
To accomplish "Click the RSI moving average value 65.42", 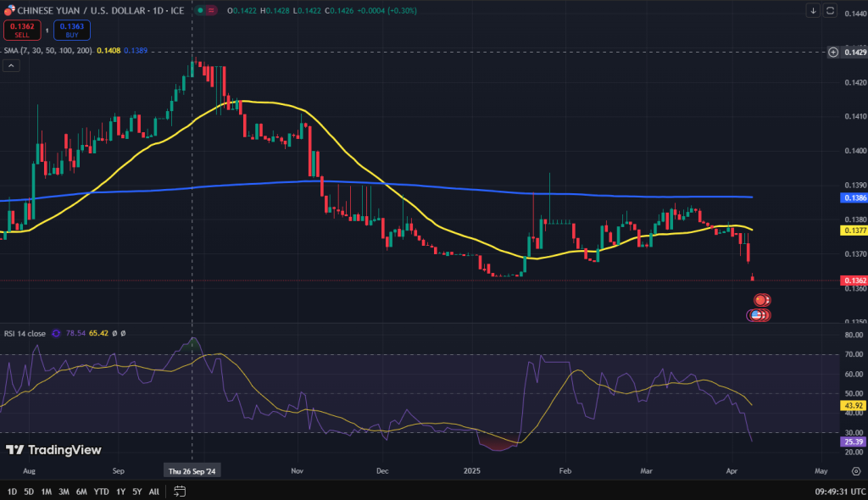I will click(x=98, y=333).
